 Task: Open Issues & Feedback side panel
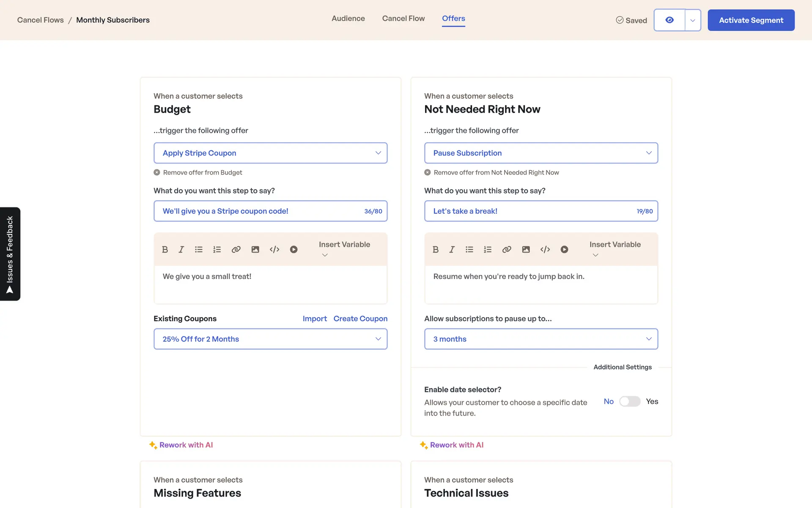tap(10, 254)
